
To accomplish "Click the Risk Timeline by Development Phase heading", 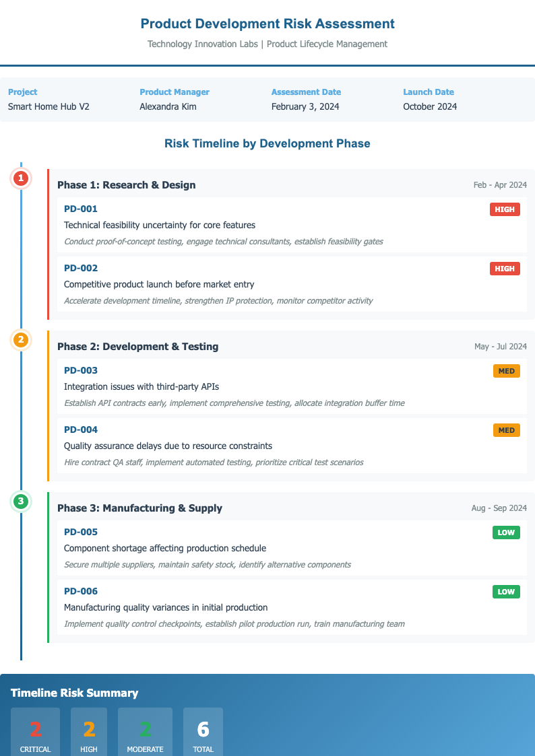I will point(267,143).
